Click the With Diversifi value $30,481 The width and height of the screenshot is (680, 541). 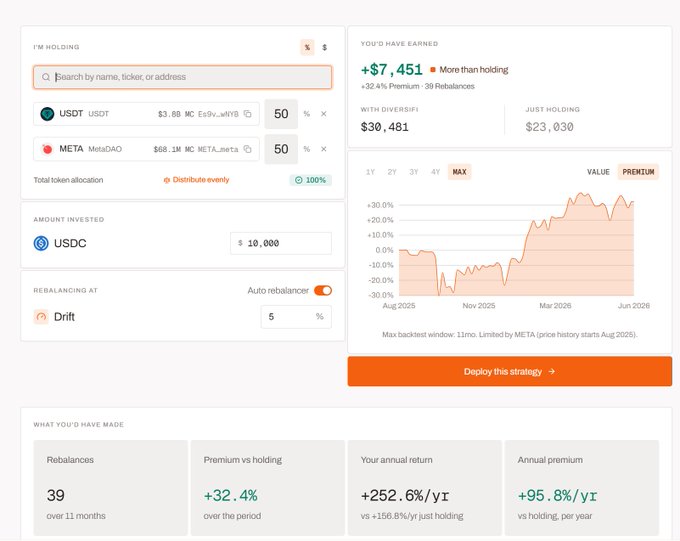point(385,127)
